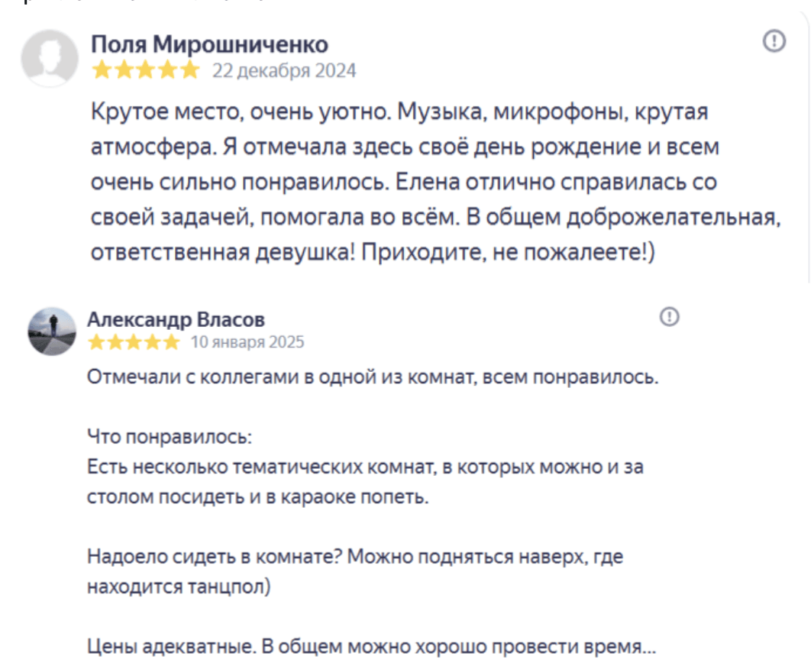Click the review date 10 января 2025
This screenshot has height=672, width=811.
pyautogui.click(x=247, y=342)
